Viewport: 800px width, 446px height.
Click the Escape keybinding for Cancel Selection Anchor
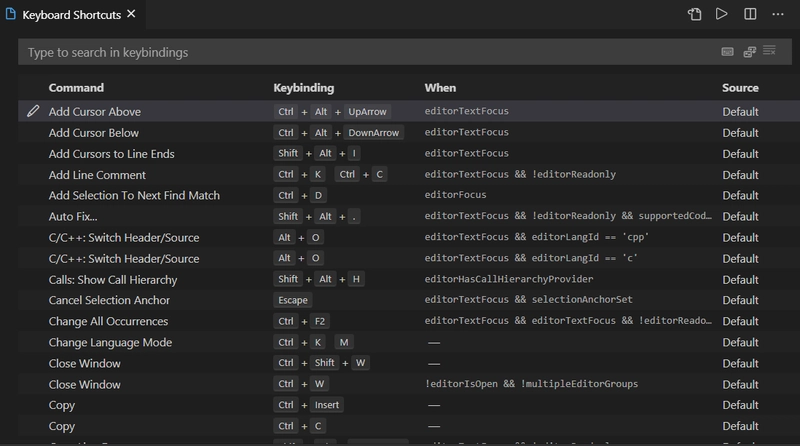click(x=293, y=301)
